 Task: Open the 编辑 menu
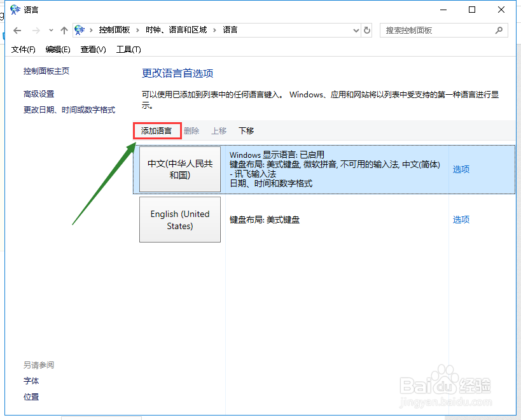click(57, 49)
